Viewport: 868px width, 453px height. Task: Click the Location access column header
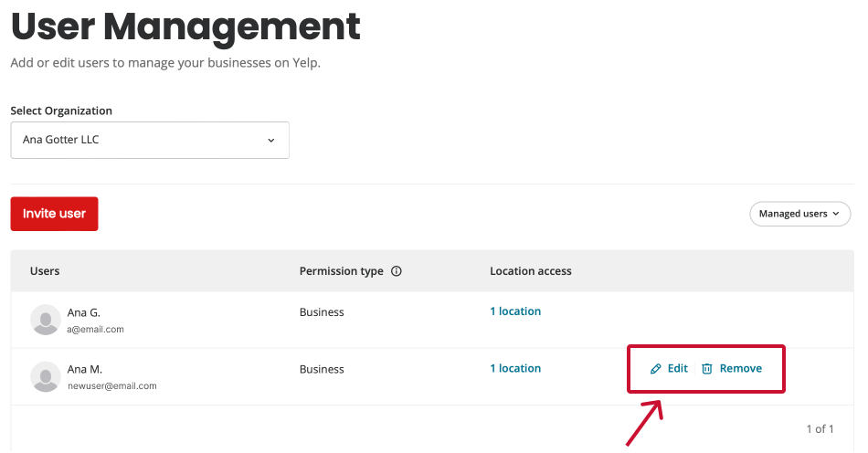point(530,271)
